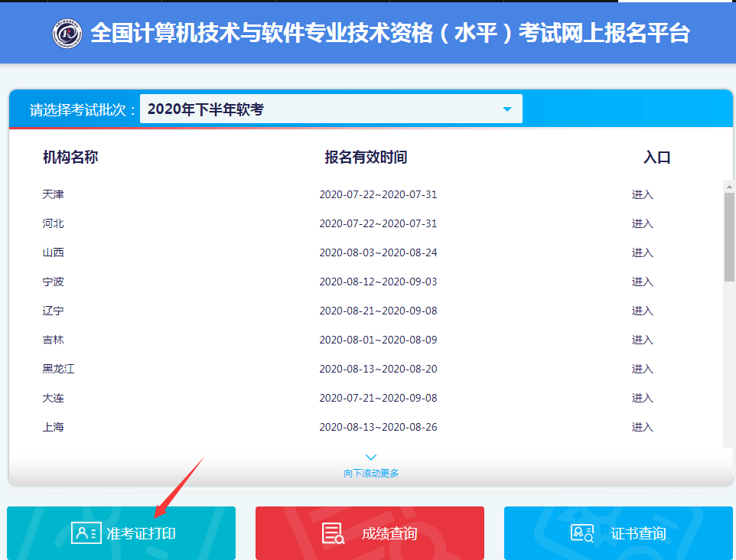
Task: Open the 2020年下半年软考 batch dropdown
Action: coord(329,109)
